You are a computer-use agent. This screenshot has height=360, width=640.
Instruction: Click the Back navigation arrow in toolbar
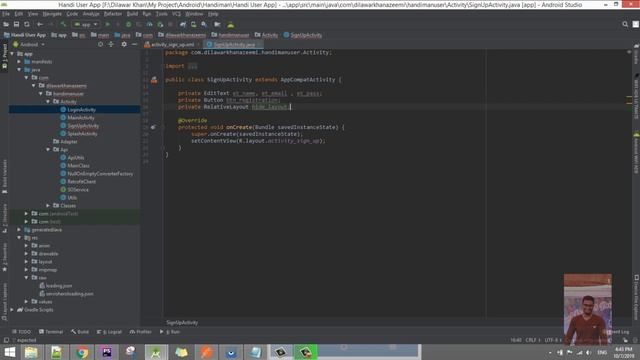(40, 24)
